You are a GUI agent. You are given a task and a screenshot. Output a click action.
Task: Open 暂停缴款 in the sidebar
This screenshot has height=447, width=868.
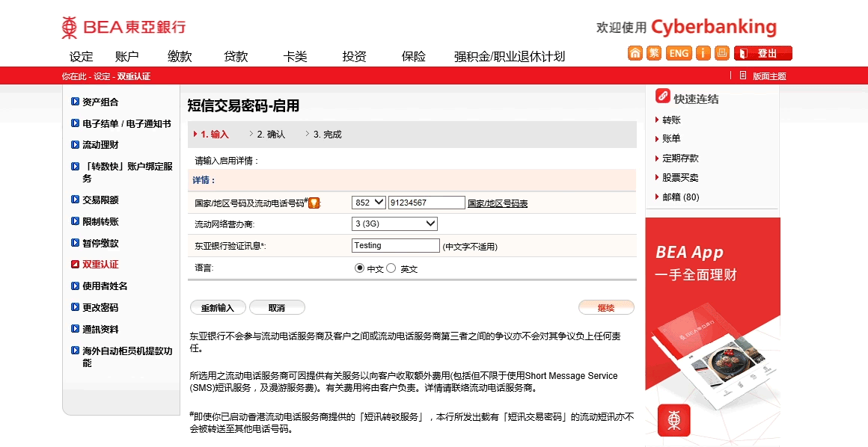pyautogui.click(x=100, y=243)
